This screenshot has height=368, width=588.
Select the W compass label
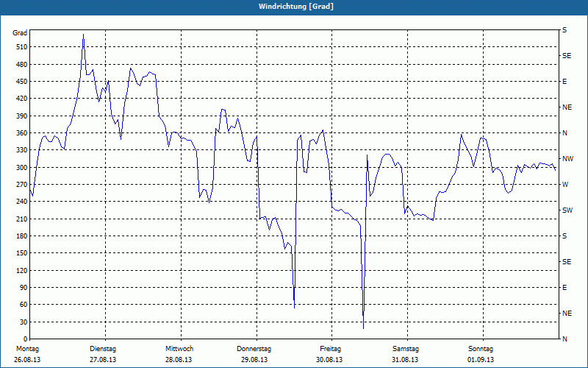[565, 185]
